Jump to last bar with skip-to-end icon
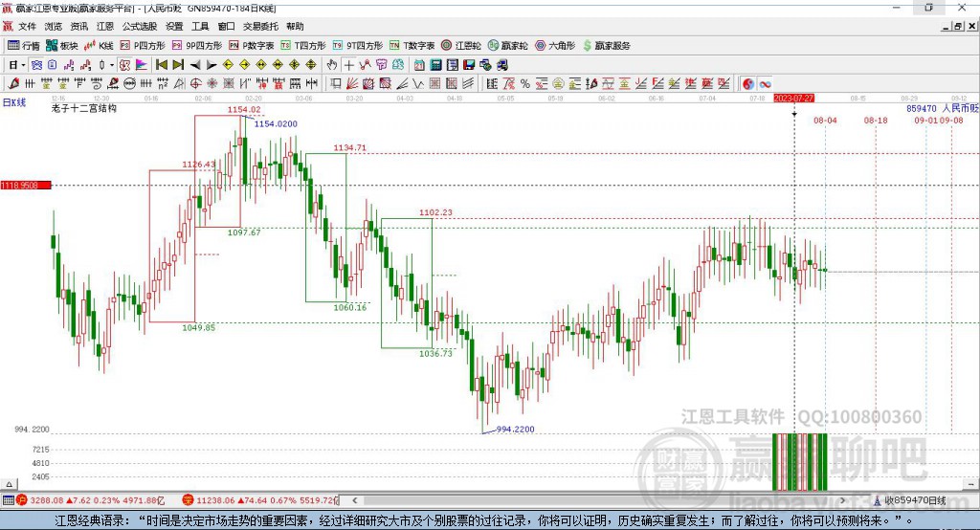Viewport: 980px width, 530px height. (x=178, y=65)
